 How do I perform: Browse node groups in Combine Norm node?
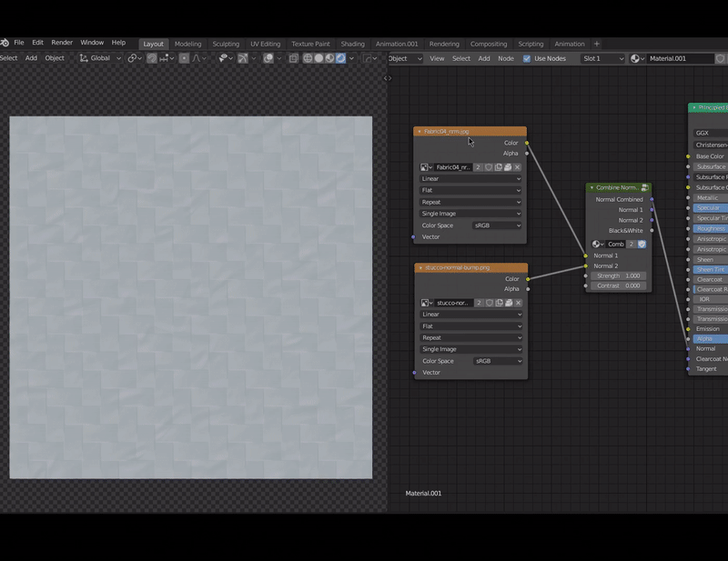598,244
